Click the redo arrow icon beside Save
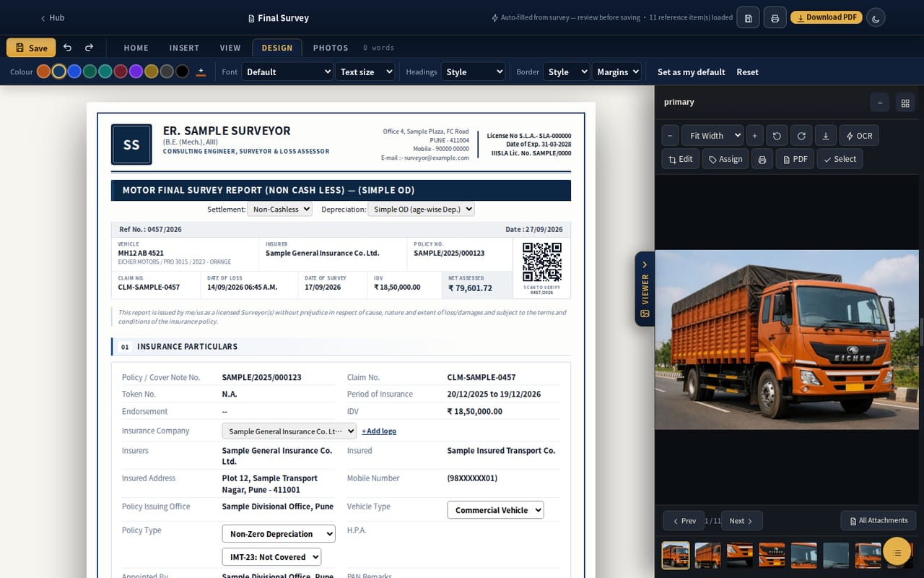The width and height of the screenshot is (924, 578). [x=89, y=48]
